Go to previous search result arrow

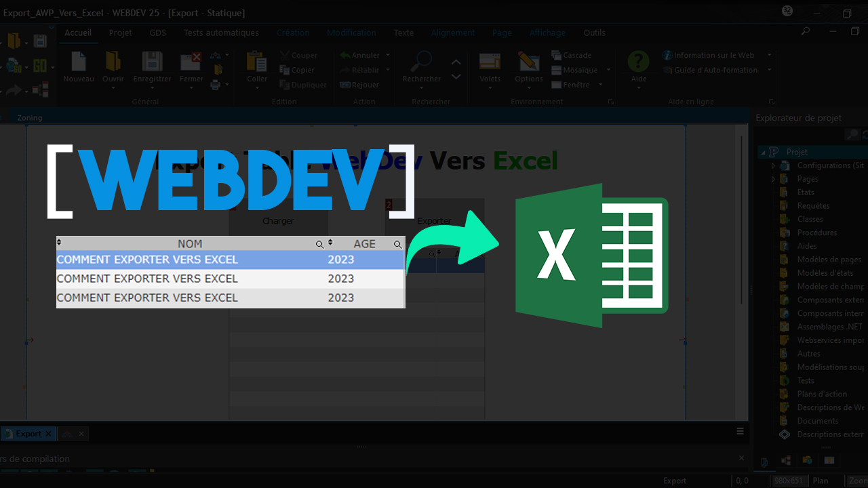[x=456, y=62]
